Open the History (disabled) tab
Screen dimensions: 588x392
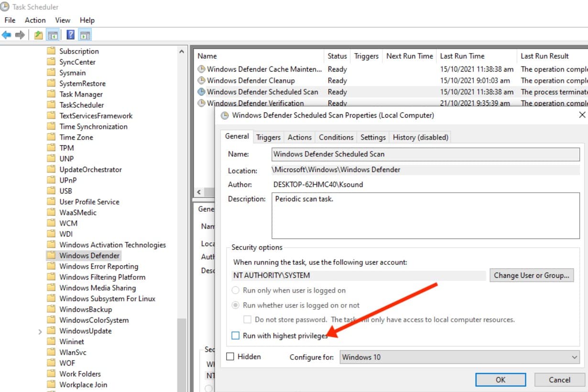421,137
